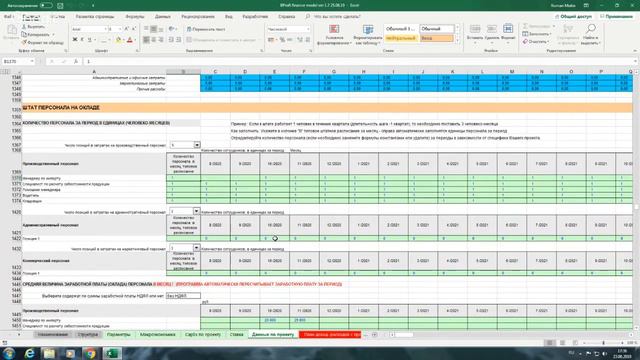Image resolution: width=640 pixels, height=360 pixels.
Task: Toggle bold formatting
Action: tap(75, 40)
